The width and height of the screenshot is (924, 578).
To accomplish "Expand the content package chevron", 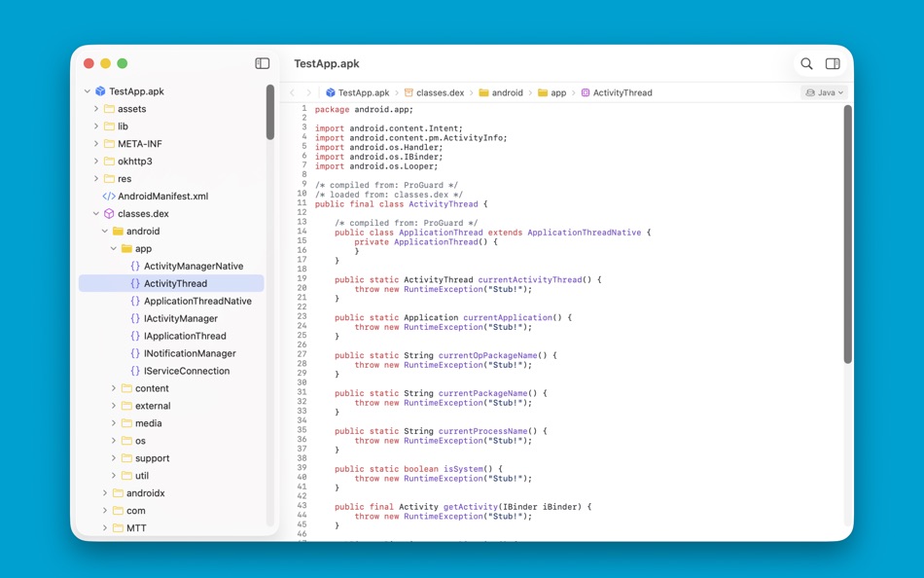I will coord(114,388).
